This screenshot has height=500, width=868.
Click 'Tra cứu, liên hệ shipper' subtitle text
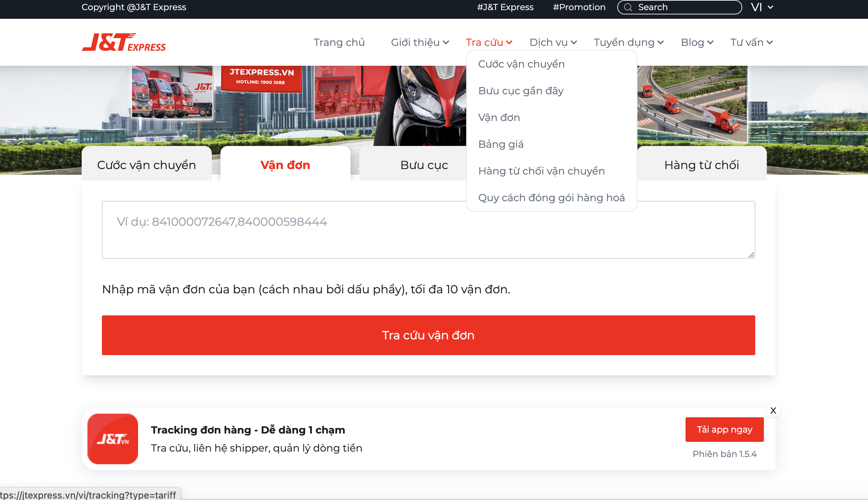pos(257,448)
